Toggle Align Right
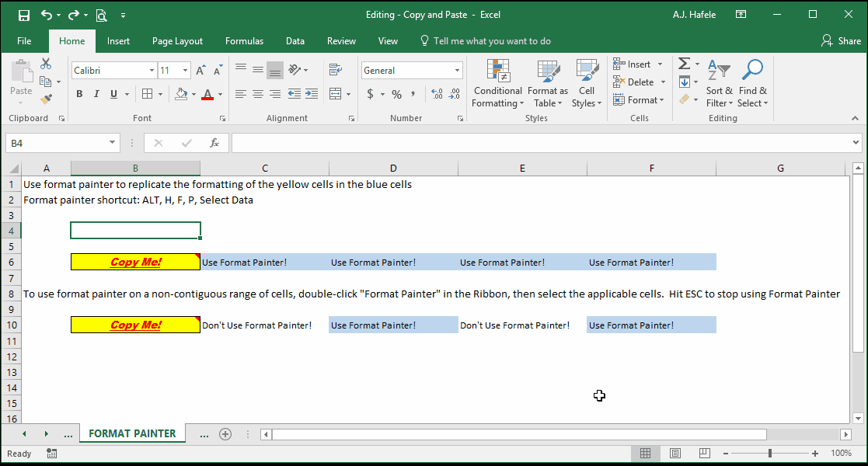 click(x=275, y=94)
